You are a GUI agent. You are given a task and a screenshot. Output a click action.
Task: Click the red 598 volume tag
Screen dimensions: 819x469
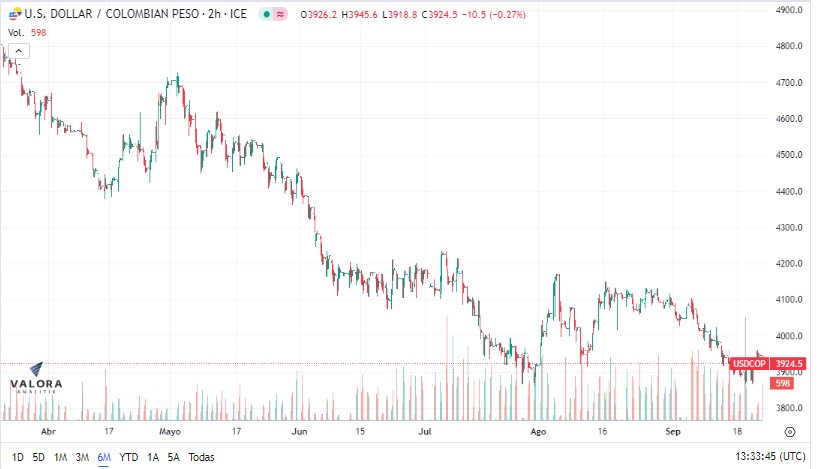tap(782, 383)
